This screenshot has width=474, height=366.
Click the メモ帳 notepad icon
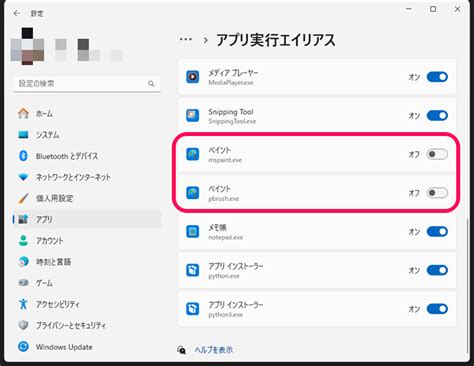(x=193, y=232)
